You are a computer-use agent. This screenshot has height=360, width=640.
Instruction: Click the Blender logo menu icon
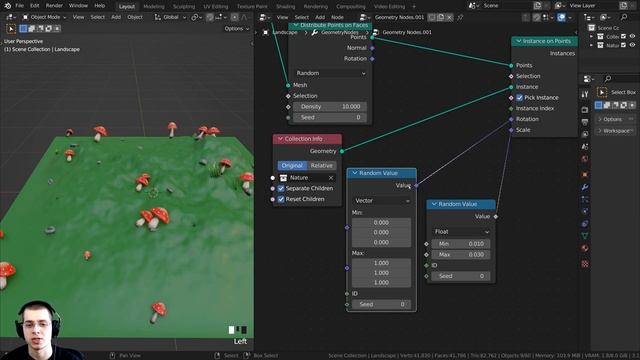coord(7,6)
